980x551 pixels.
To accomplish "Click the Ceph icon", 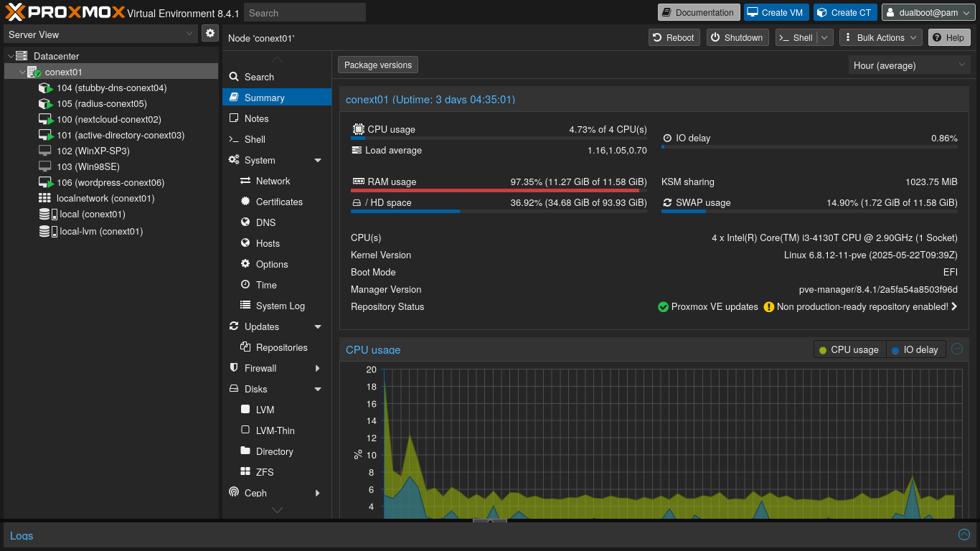I will pyautogui.click(x=234, y=493).
